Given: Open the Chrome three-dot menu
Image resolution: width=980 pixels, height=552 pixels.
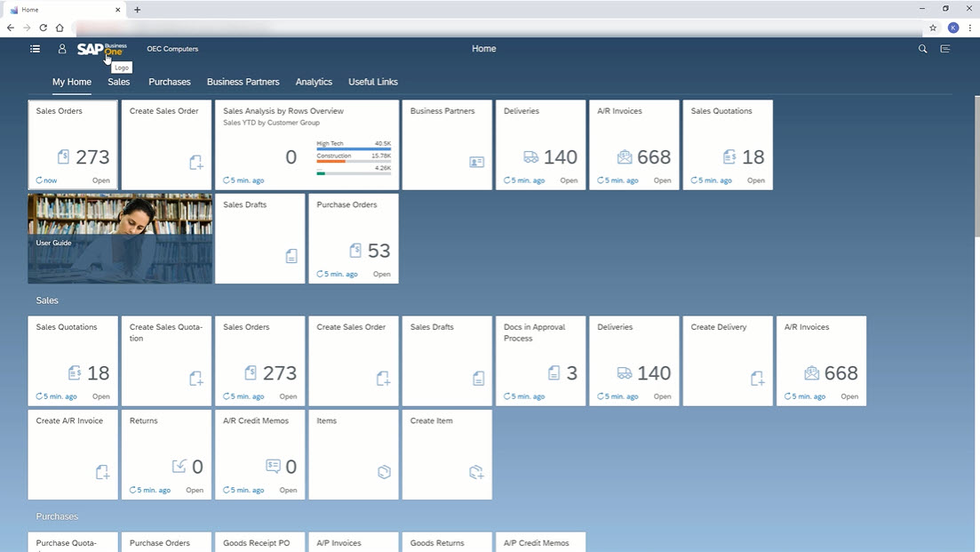Looking at the screenshot, I should (970, 27).
